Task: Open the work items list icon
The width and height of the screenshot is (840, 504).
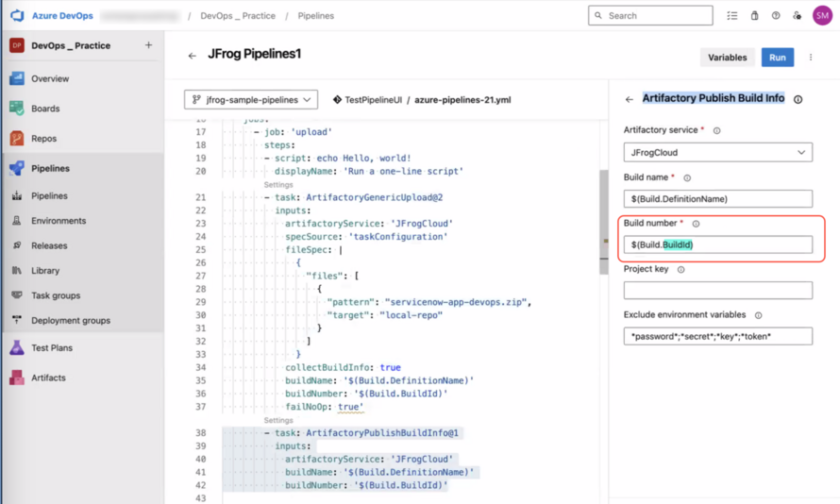Action: click(731, 15)
